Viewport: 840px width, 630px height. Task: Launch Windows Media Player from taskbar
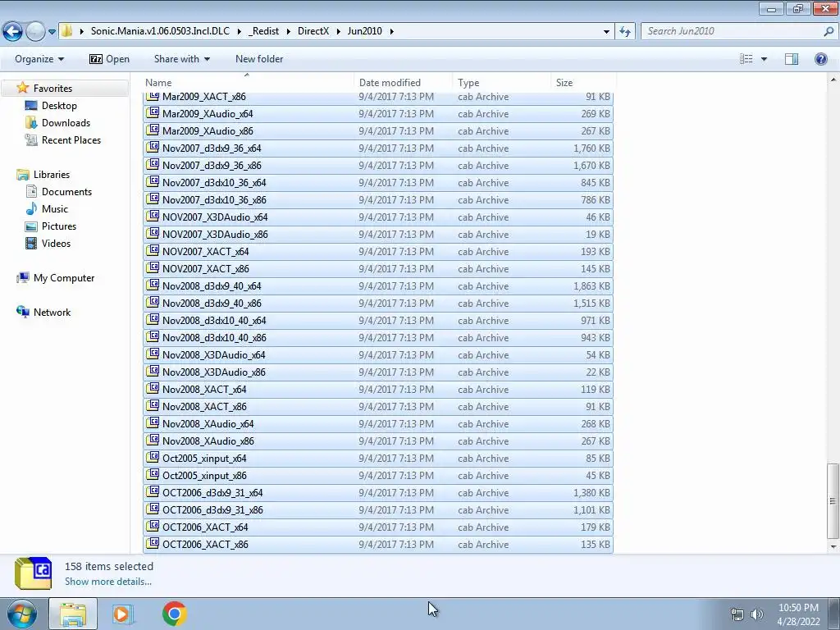[x=123, y=614]
